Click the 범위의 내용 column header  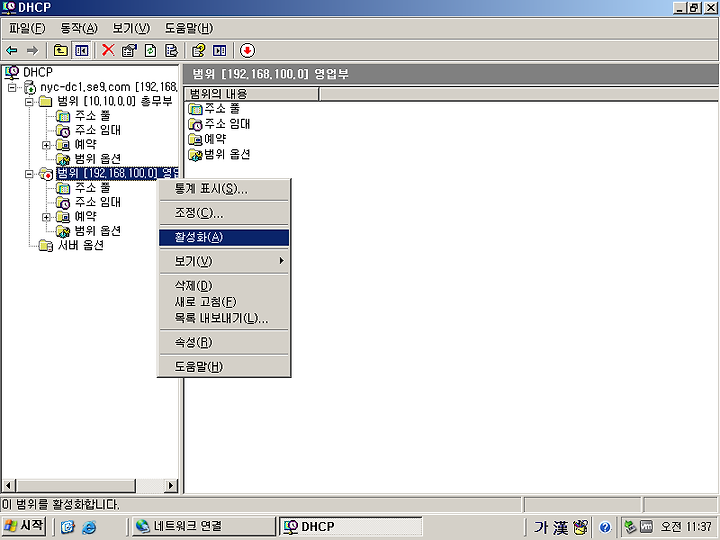[252, 94]
